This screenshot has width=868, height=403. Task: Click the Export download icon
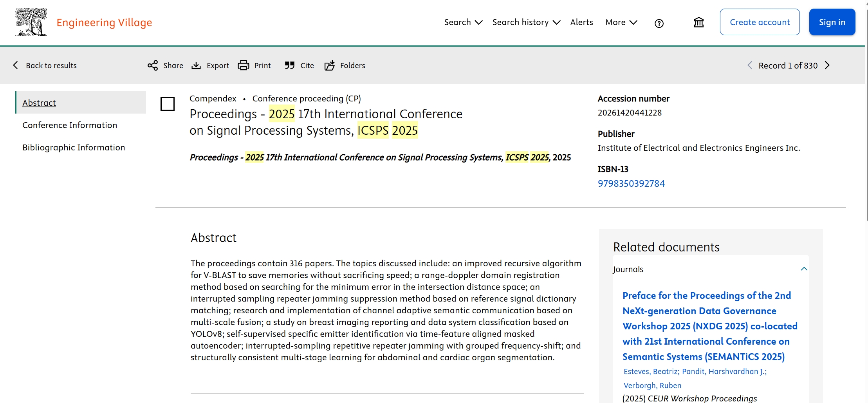[x=196, y=65]
